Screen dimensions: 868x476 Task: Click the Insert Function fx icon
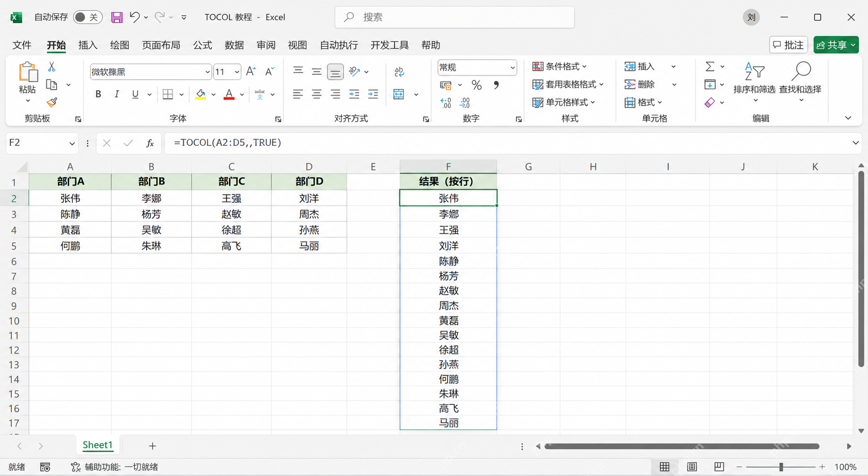(x=150, y=143)
